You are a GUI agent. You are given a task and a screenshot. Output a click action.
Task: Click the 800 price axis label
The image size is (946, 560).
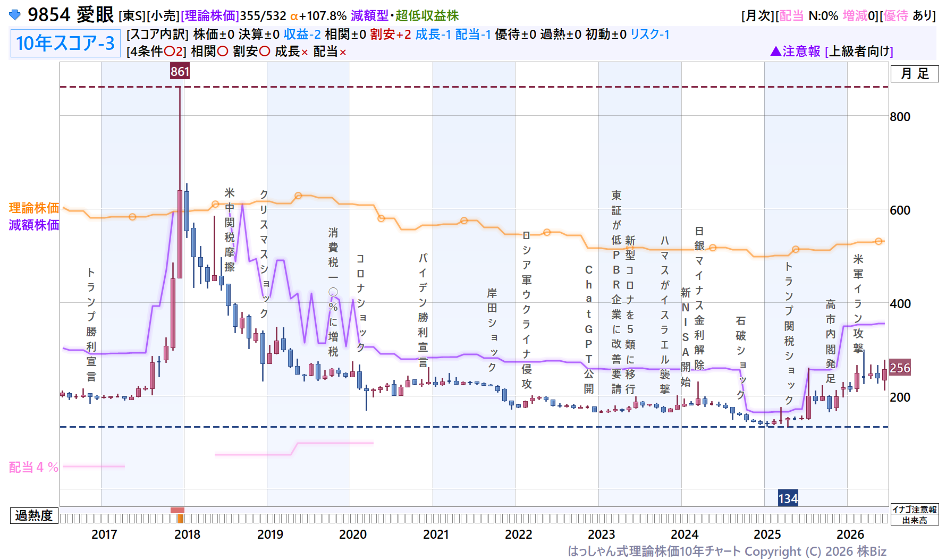pos(900,117)
